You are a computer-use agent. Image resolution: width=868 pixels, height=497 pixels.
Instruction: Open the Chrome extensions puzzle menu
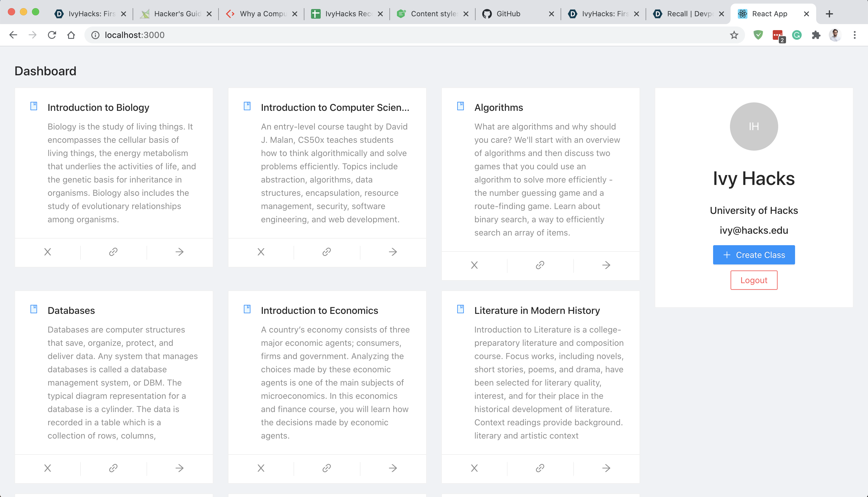(816, 35)
